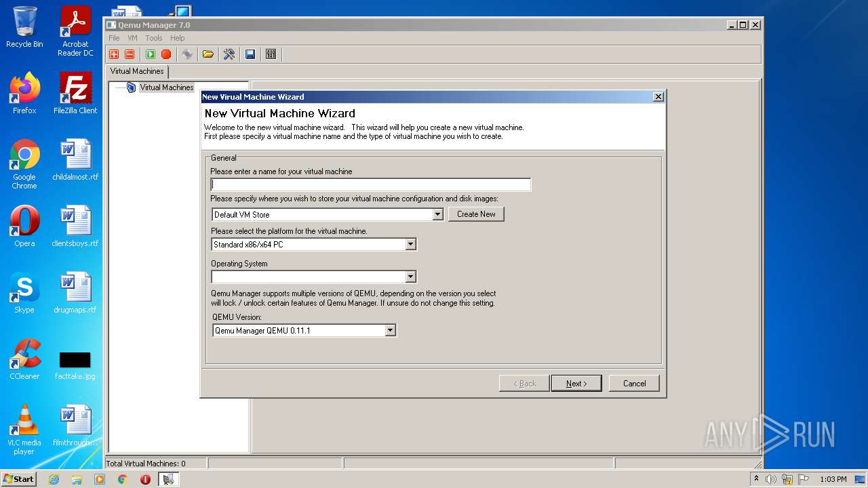Click Chrome icon in taskbar
Screen dimensions: 868x488
tap(123, 479)
